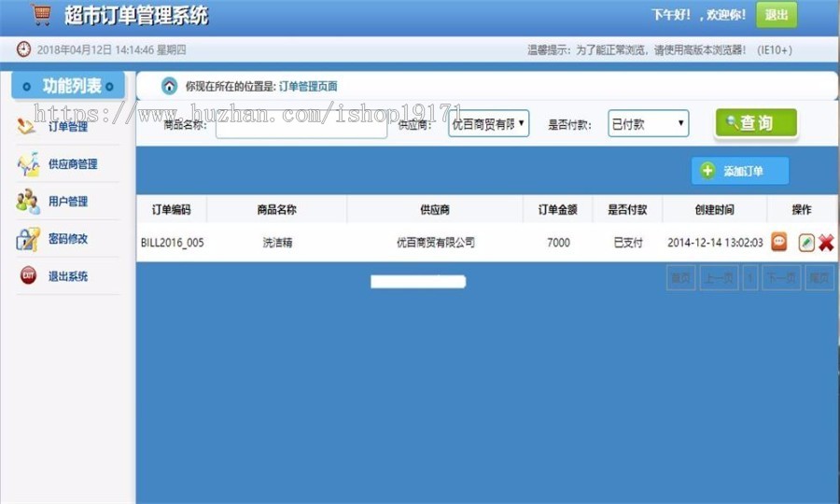Click the magnifier icon on the 查询 button

point(732,121)
